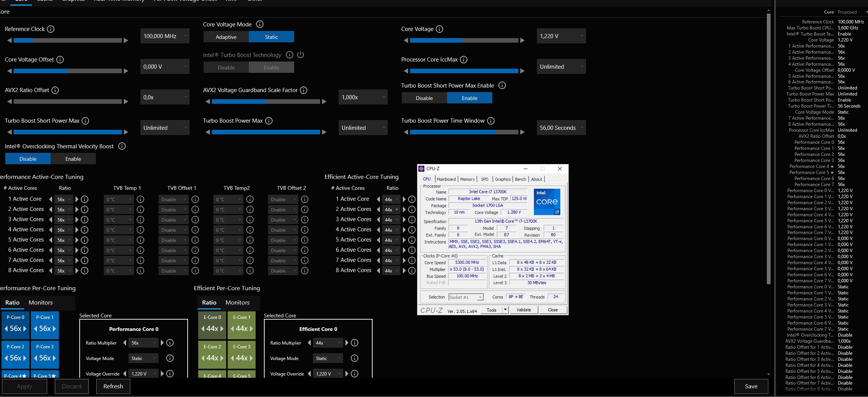Open Processor Core IccMax info icon
Image resolution: width=868 pixels, height=397 pixels.
point(464,60)
